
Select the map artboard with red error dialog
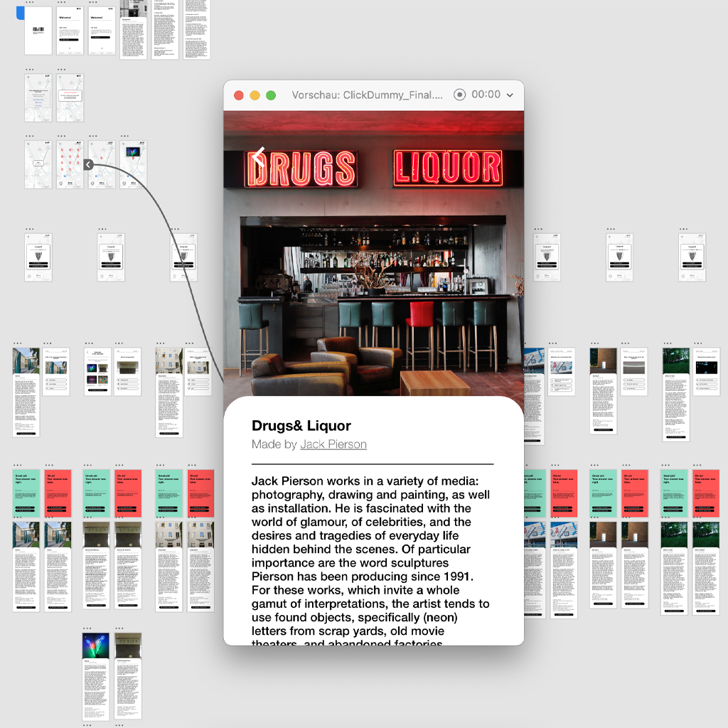[70, 97]
